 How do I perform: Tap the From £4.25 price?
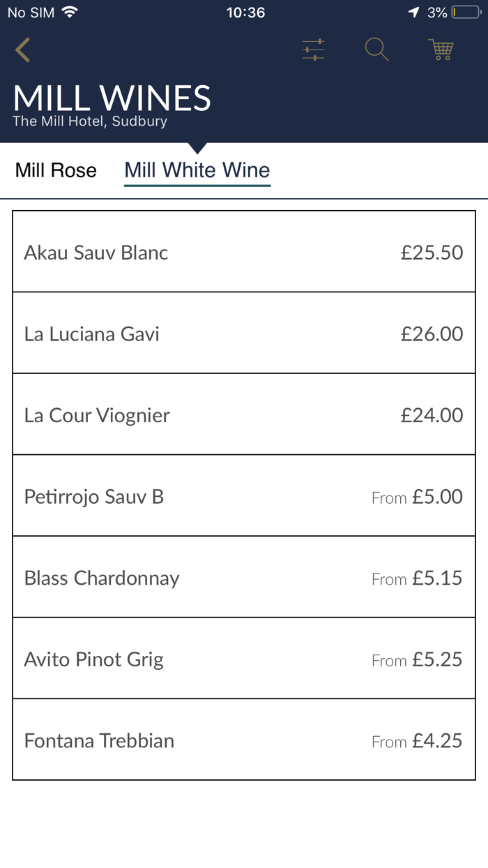click(417, 741)
